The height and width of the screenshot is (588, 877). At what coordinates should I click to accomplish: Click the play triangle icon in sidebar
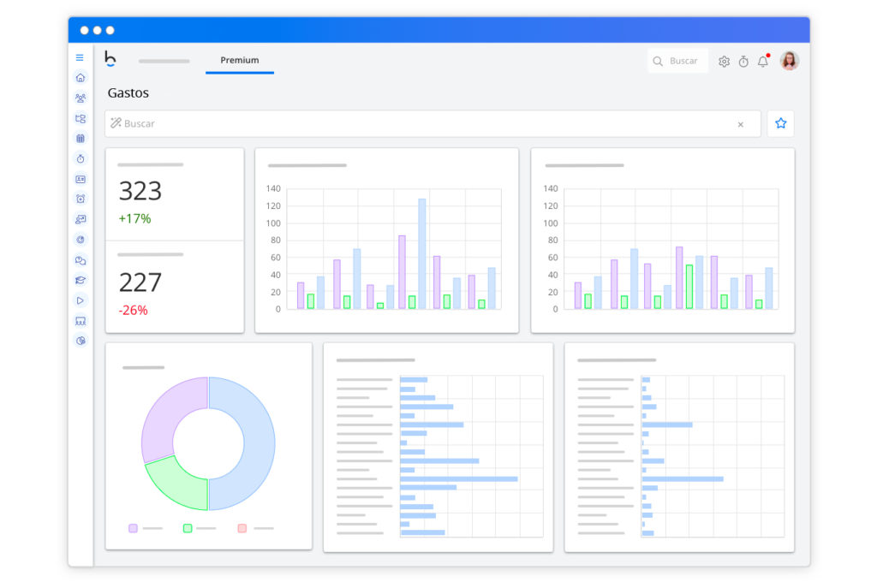pos(81,300)
